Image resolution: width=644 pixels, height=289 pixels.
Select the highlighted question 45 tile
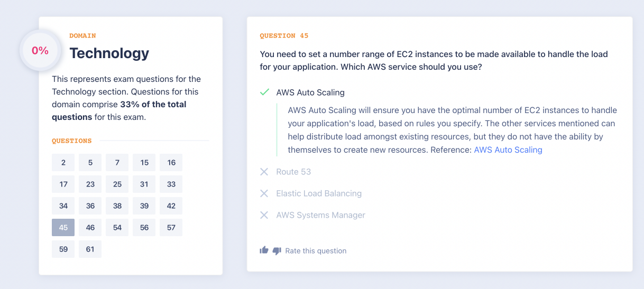coord(63,228)
